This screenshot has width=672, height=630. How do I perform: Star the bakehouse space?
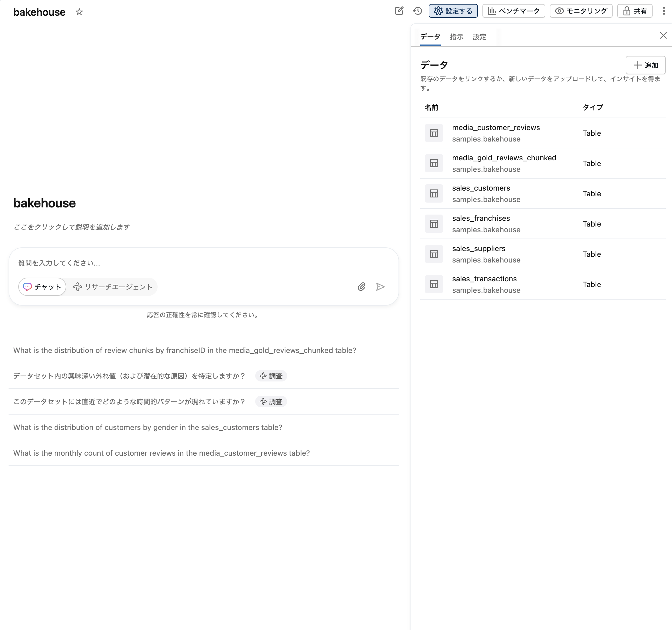79,12
